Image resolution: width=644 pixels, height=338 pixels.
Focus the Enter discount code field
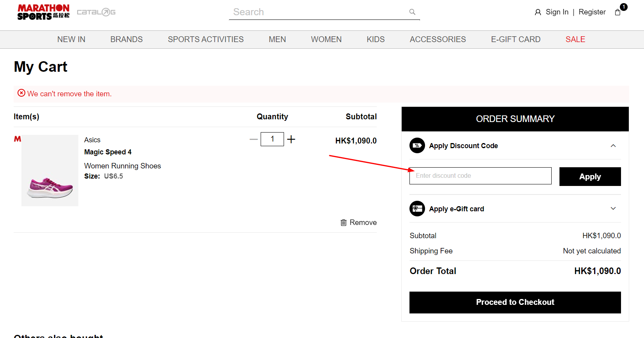click(x=480, y=176)
